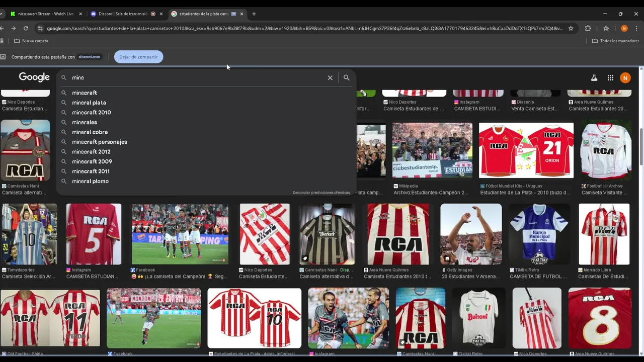Open number 11 Veron jersey thumbnail
This screenshot has height=362, width=644.
(x=50, y=318)
